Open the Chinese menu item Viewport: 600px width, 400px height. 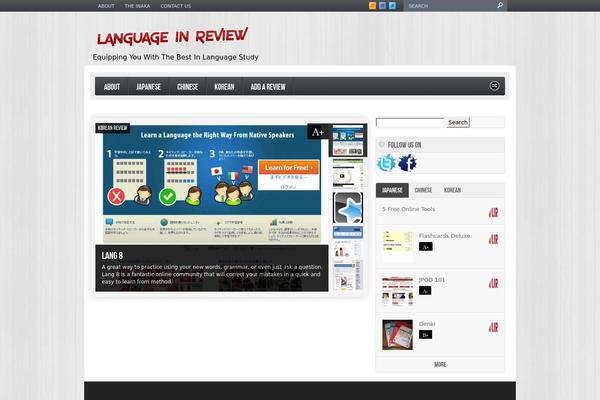188,87
